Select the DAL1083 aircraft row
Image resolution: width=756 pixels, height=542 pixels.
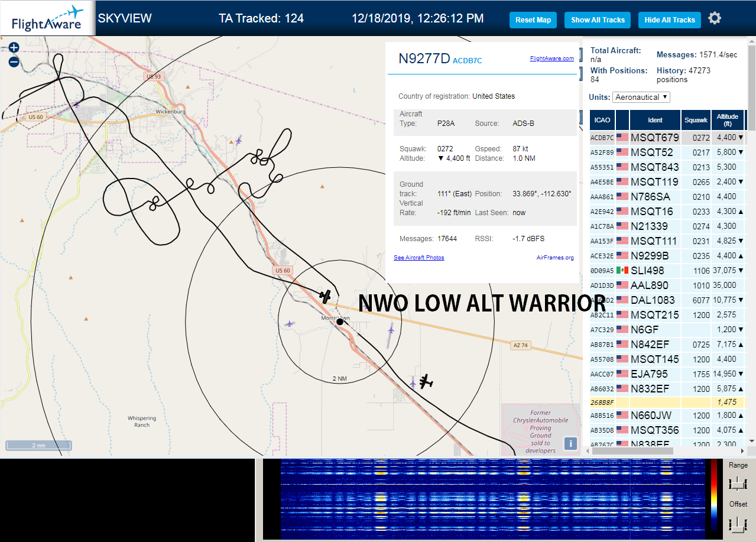[667, 300]
